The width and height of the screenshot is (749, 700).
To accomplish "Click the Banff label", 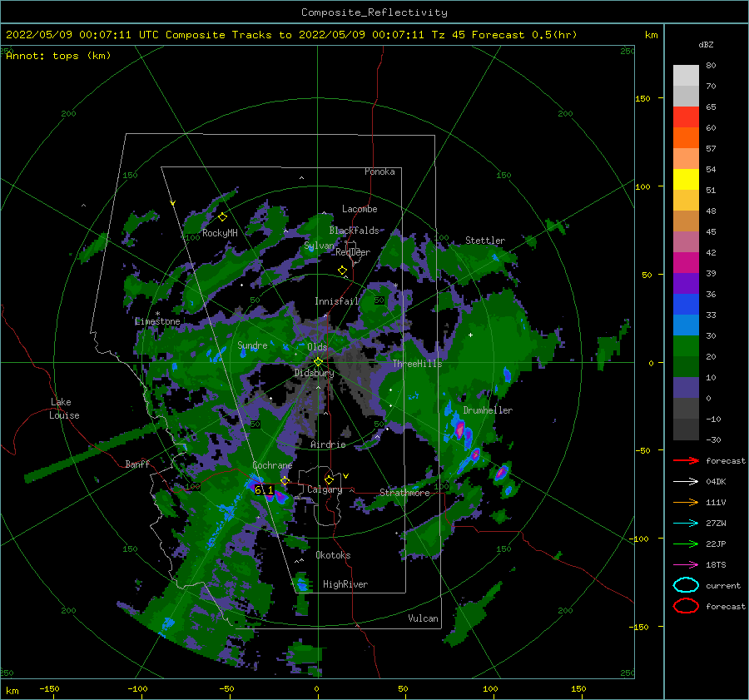I will (x=137, y=464).
